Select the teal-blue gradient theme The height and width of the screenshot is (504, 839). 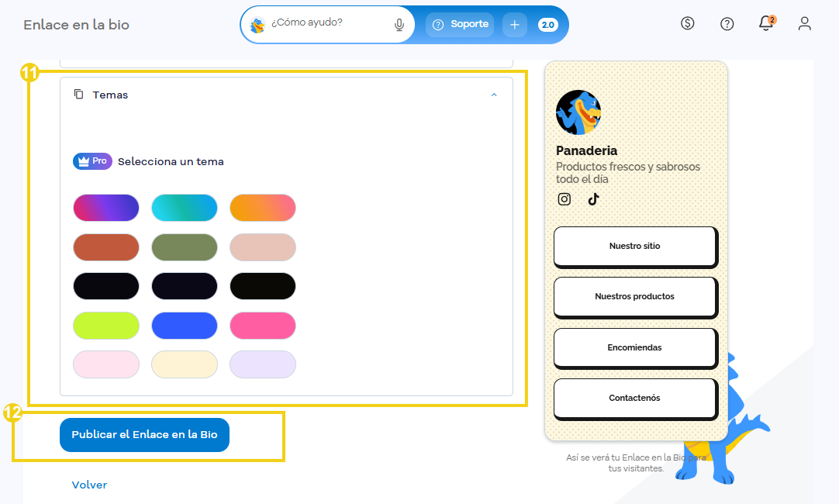click(x=185, y=208)
